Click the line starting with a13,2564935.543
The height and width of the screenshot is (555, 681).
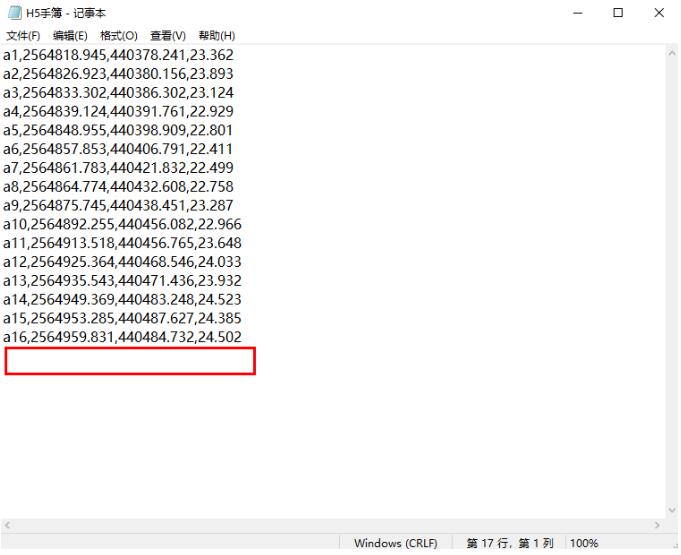[122, 281]
